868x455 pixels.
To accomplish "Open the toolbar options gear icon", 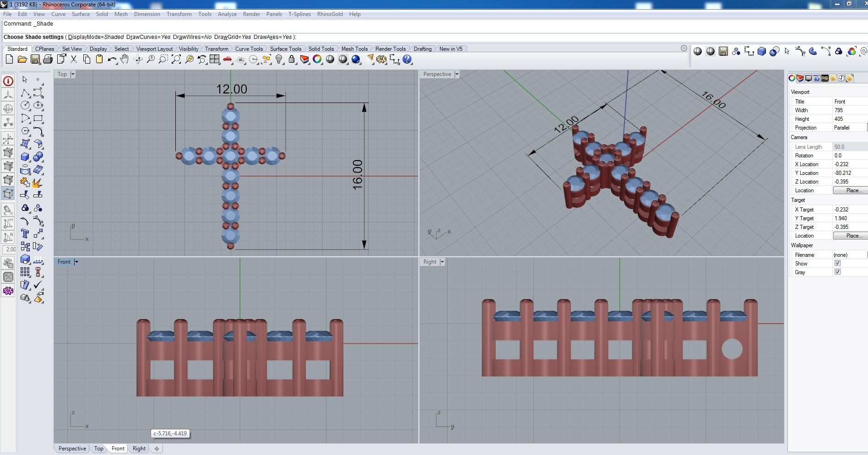I will pyautogui.click(x=684, y=48).
